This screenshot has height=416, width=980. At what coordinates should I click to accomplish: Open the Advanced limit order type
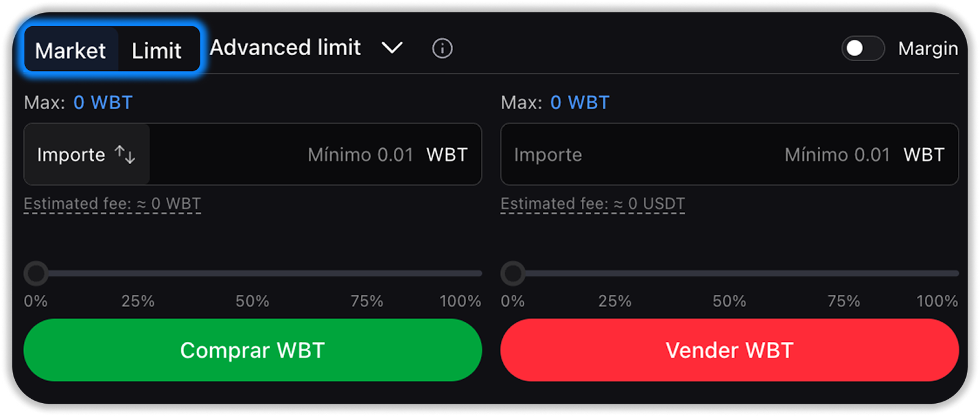(285, 48)
